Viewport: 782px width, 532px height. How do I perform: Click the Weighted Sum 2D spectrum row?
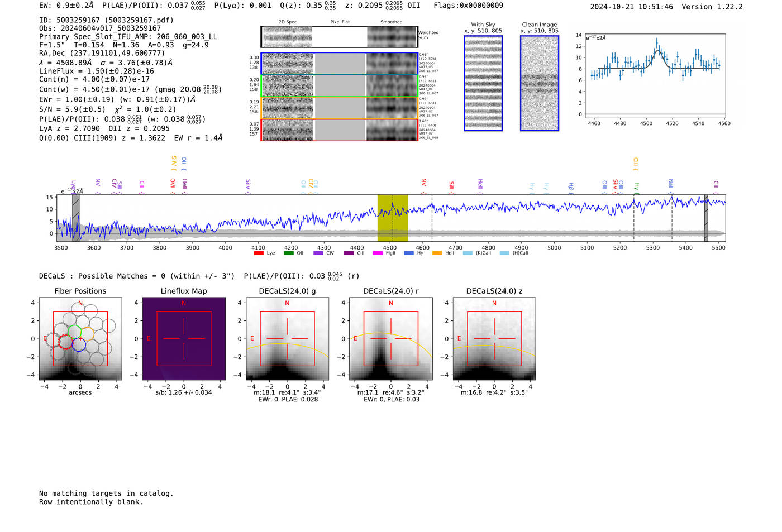[339, 37]
